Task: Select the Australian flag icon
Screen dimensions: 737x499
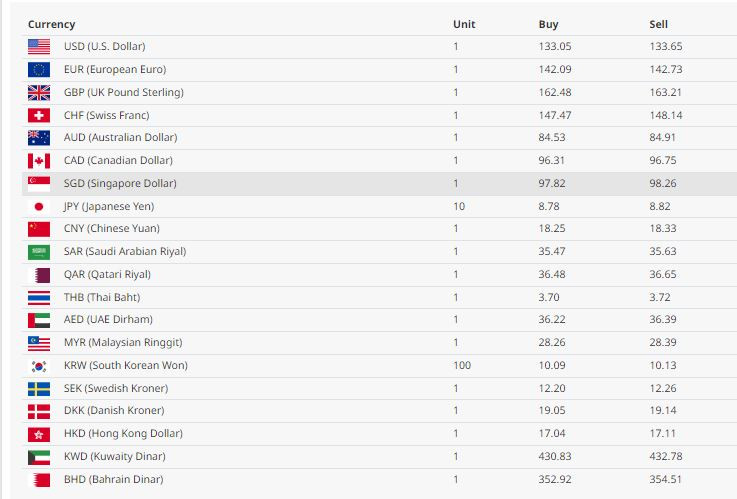Action: [x=39, y=138]
